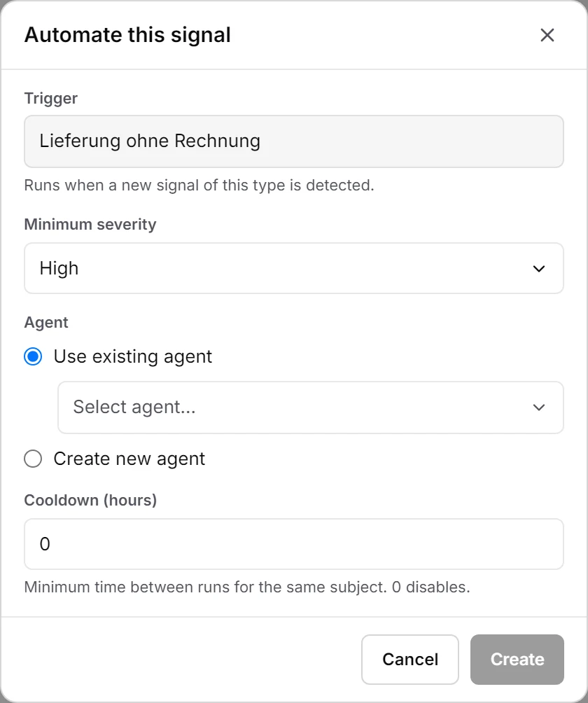Click the Create button
Screen dimensions: 588x703
(517, 660)
